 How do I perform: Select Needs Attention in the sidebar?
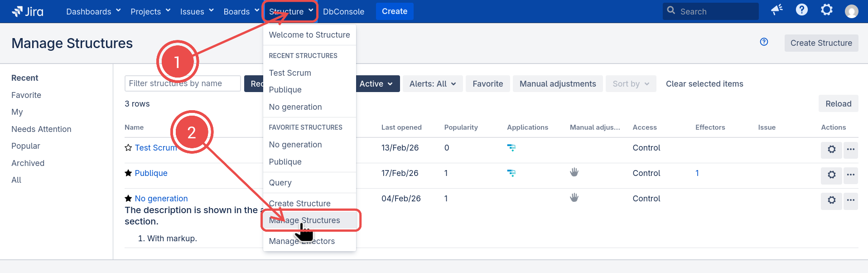point(41,129)
